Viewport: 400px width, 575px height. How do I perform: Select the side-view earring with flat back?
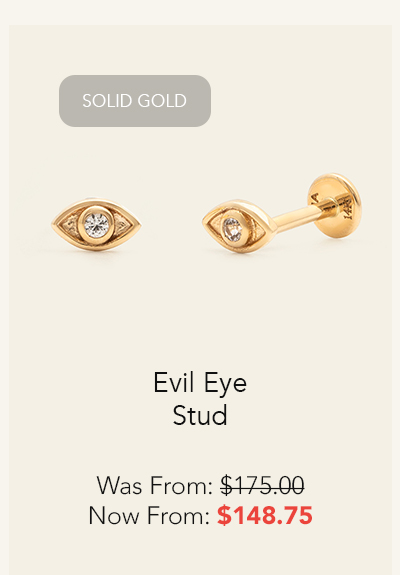point(282,213)
